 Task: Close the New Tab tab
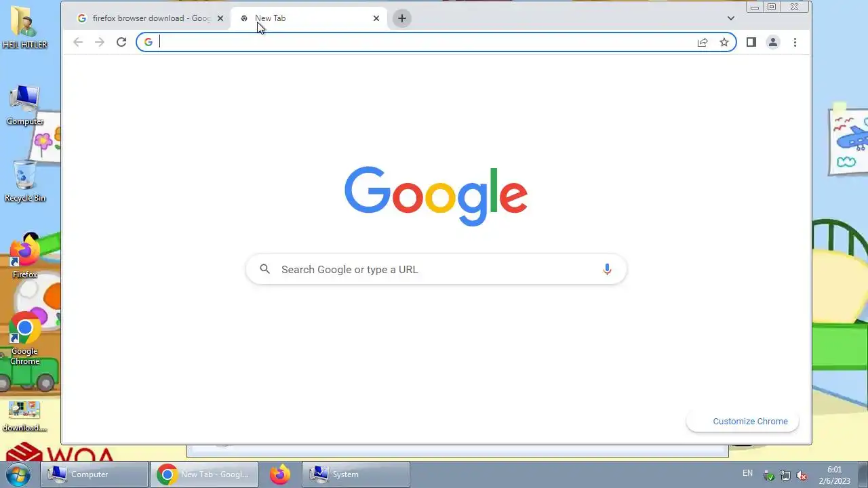click(376, 18)
